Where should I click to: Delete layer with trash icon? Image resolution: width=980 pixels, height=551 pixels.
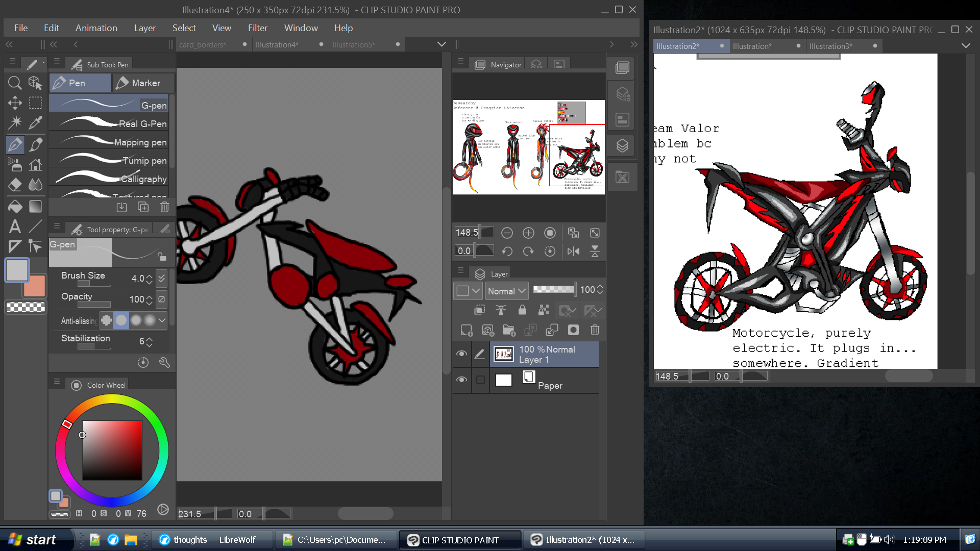[x=595, y=330]
